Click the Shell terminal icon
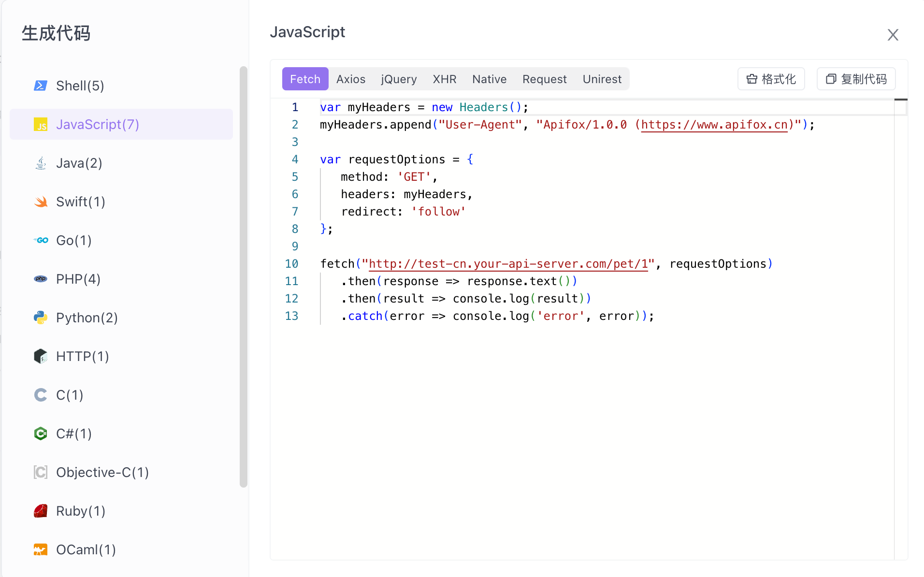Screen dimensions: 924x577 (41, 86)
